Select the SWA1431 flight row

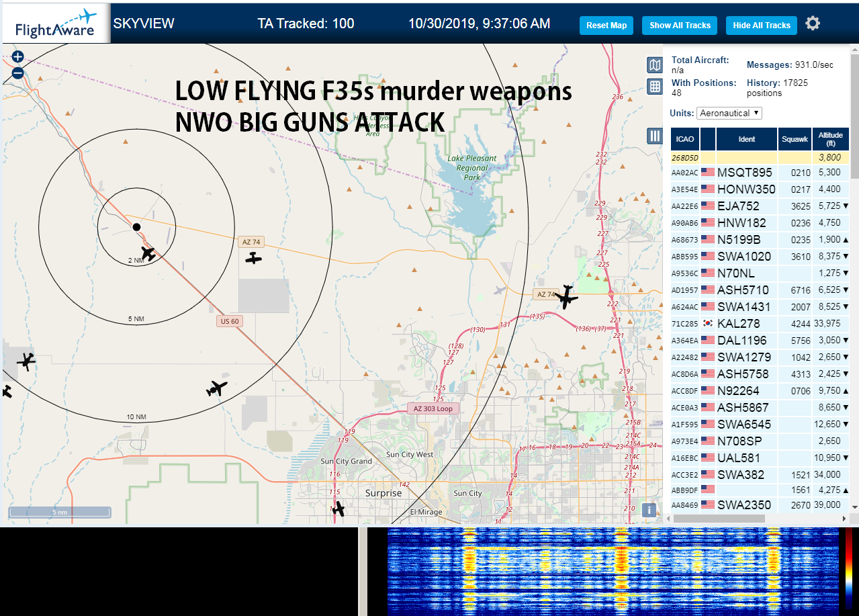coord(760,307)
